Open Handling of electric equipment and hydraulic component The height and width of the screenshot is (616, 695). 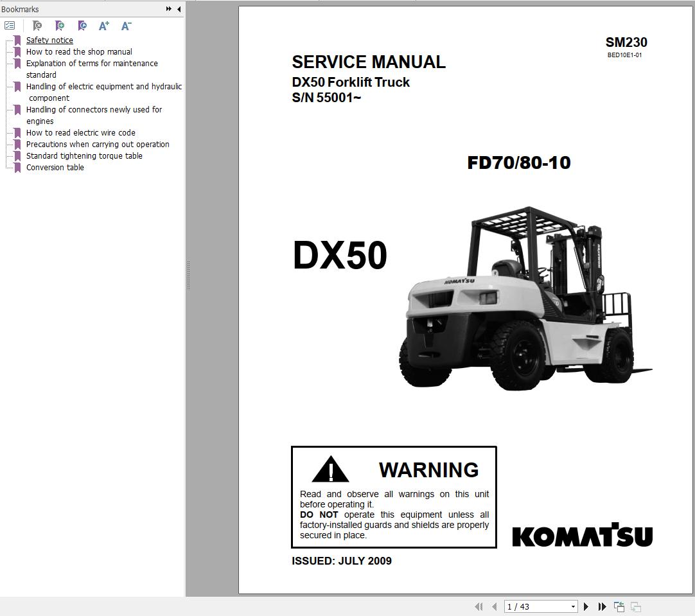point(103,92)
